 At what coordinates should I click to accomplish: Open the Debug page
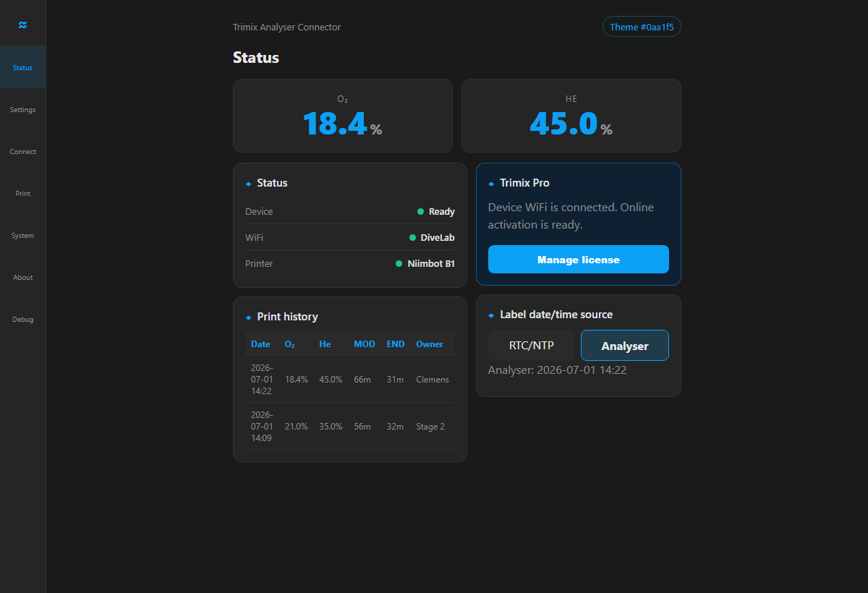(22, 319)
